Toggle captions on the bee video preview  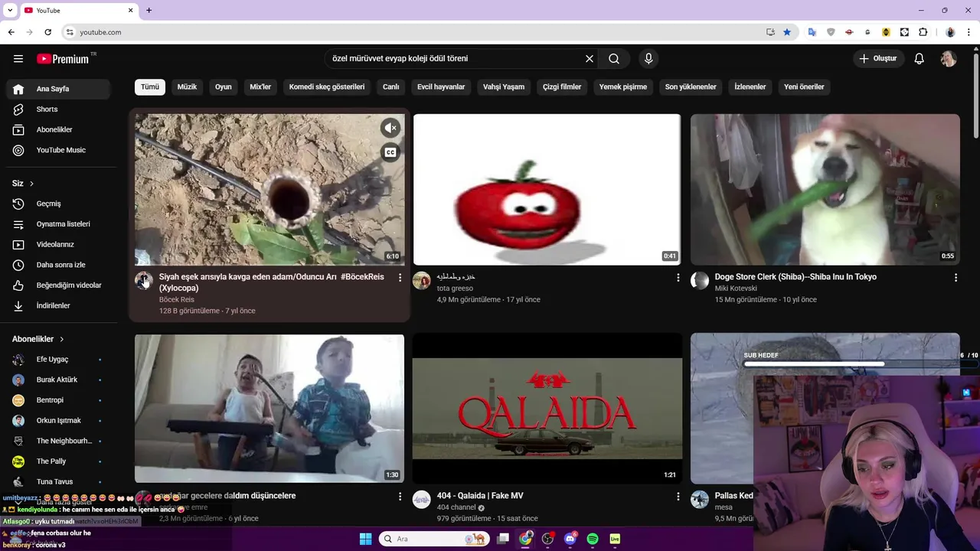click(x=390, y=152)
